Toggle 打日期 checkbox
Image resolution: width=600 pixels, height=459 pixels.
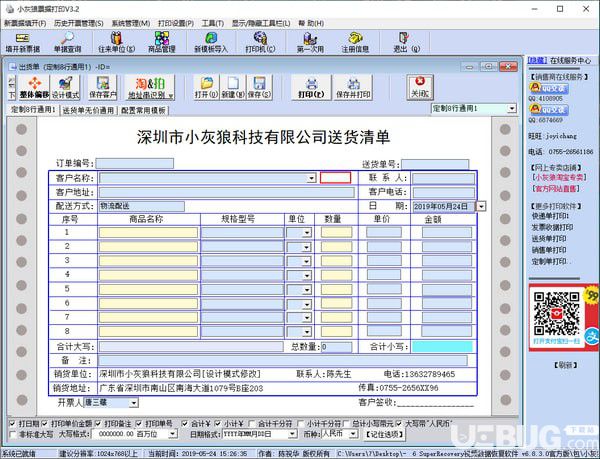tap(12, 423)
